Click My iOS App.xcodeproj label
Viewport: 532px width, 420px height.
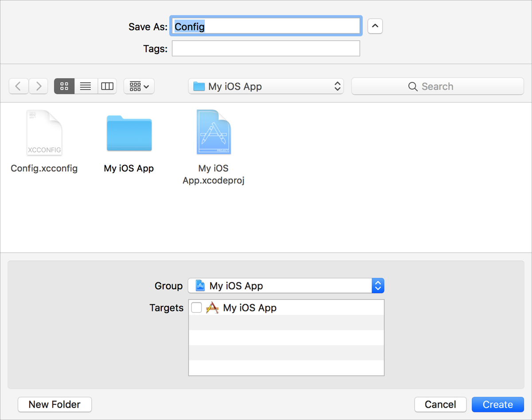[214, 174]
